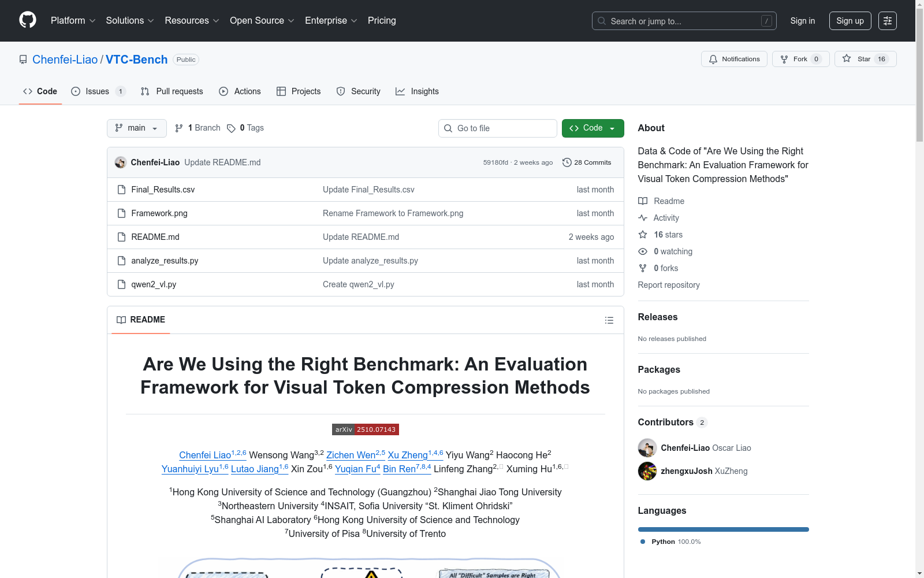This screenshot has height=578, width=924.
Task: Expand the Resources menu
Action: point(192,21)
